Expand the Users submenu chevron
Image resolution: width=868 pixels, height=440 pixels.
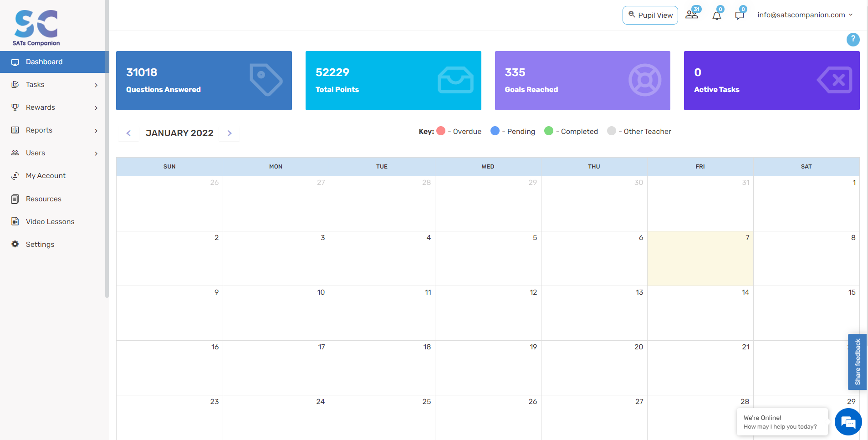click(x=96, y=153)
